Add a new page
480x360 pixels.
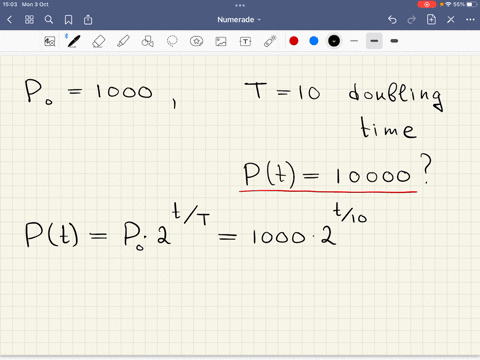point(431,20)
